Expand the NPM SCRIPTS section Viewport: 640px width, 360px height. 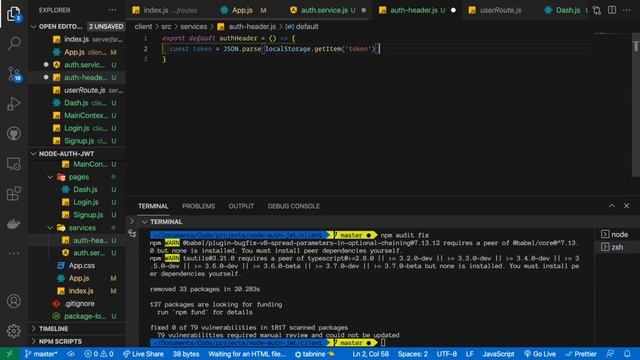coord(78,341)
